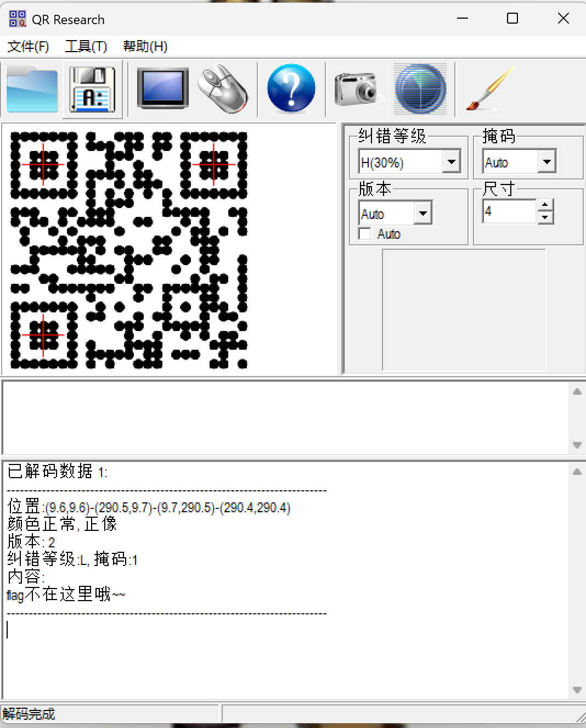Image resolution: width=586 pixels, height=728 pixels.
Task: Click the QR Research app title icon
Action: point(18,19)
